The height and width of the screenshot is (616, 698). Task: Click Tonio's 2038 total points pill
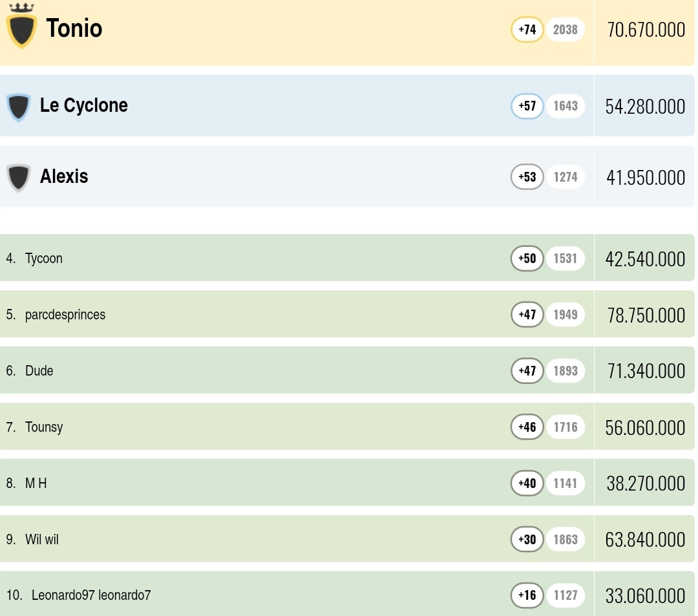[x=566, y=30]
